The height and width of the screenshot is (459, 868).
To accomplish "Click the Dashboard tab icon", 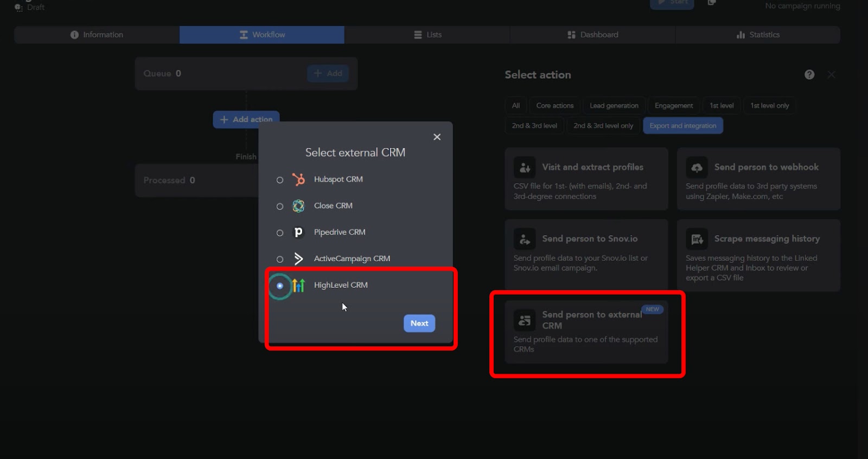I will 571,35.
